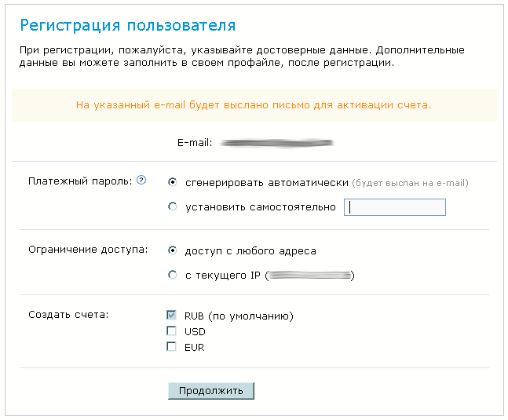Choose the "с текущего IP" radio option
The height and width of the screenshot is (420, 508).
[x=173, y=276]
